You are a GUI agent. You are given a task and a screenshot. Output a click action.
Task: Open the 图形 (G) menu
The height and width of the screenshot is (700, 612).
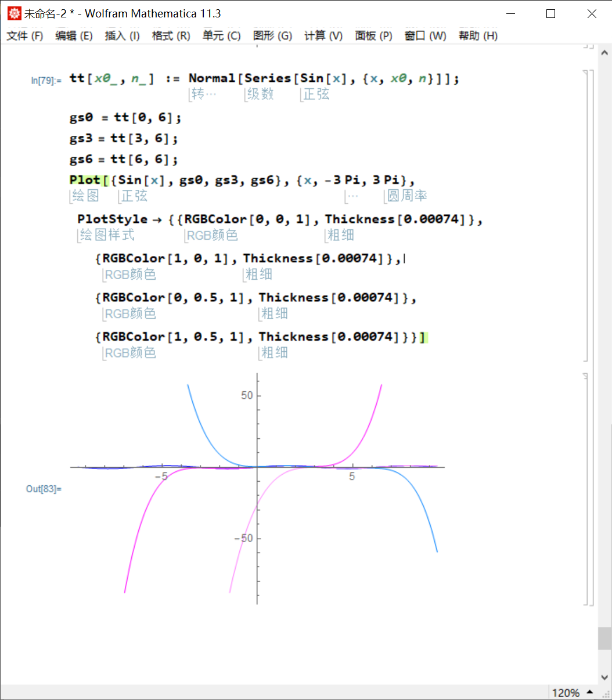(x=272, y=36)
